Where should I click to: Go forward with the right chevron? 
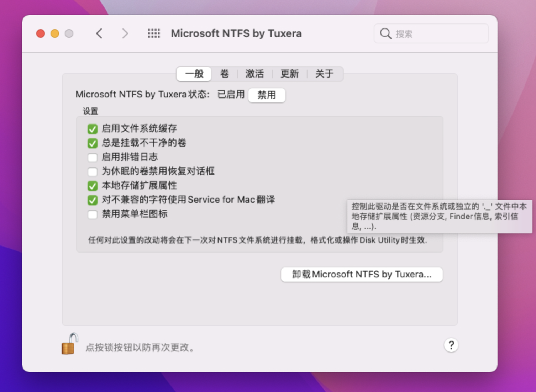coord(125,33)
